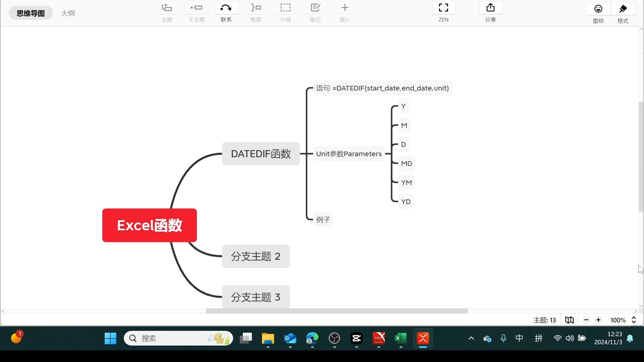
Task: Click the zoom percentage stepper arrows
Action: [x=634, y=320]
